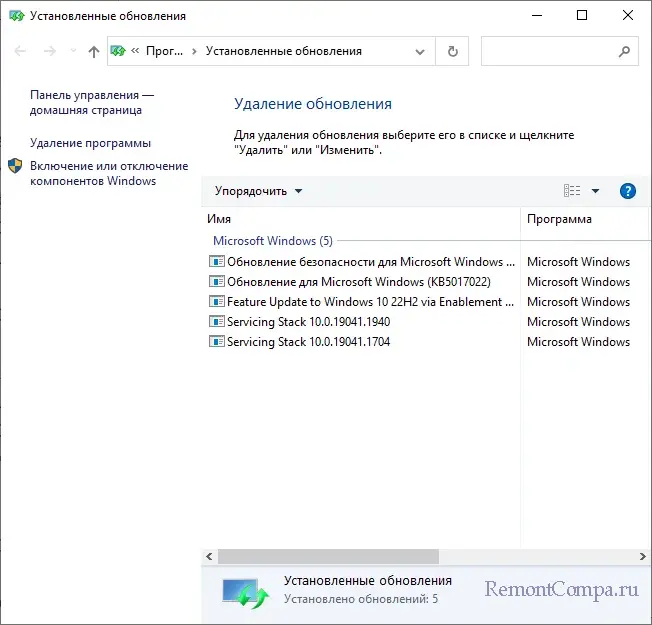Click details pane updates icon
The height and width of the screenshot is (625, 652).
[x=246, y=593]
